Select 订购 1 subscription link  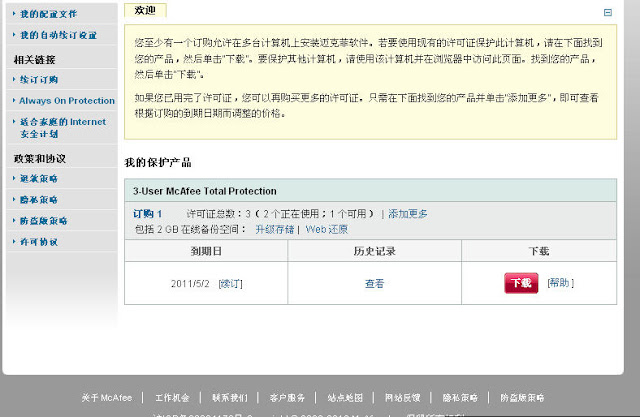coord(148,214)
